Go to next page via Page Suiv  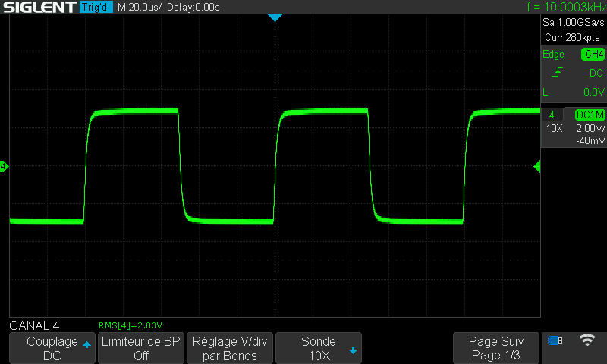click(496, 348)
